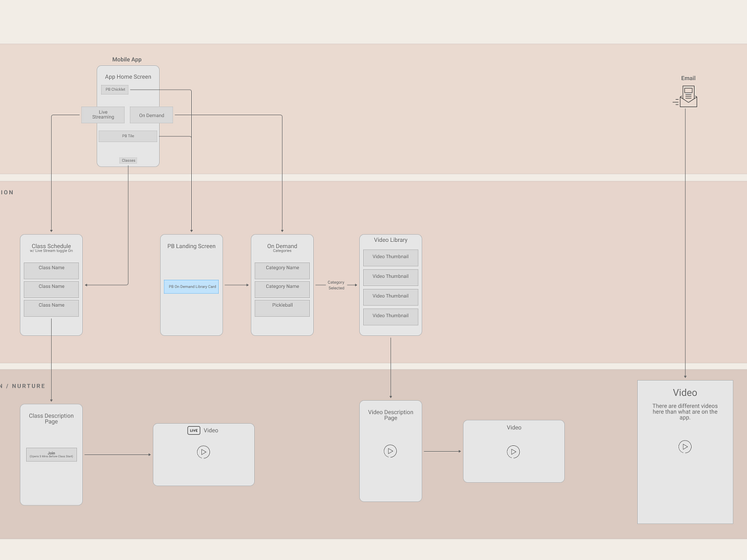Click the LIVE badge on the live video card
The height and width of the screenshot is (560, 747).
click(194, 431)
